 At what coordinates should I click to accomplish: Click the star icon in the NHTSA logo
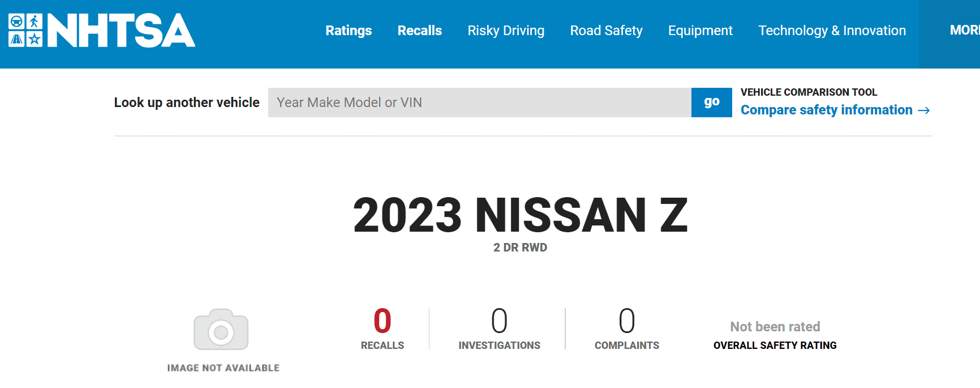pos(35,39)
